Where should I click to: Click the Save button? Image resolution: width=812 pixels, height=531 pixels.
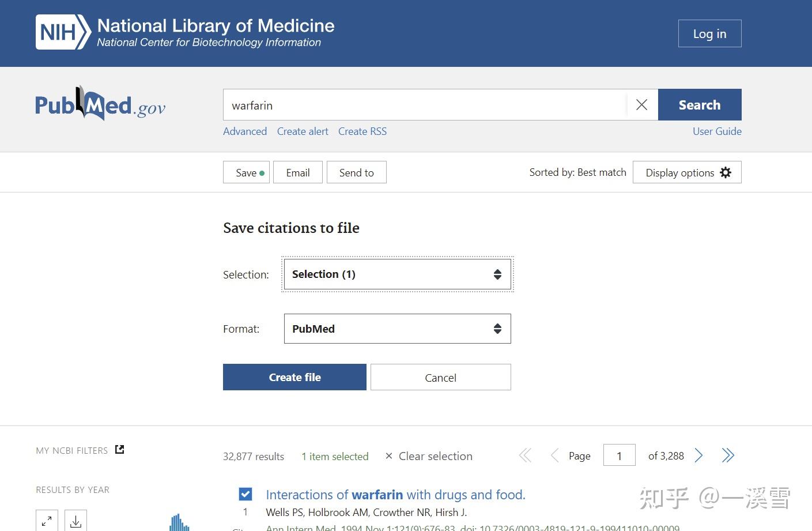tap(246, 172)
